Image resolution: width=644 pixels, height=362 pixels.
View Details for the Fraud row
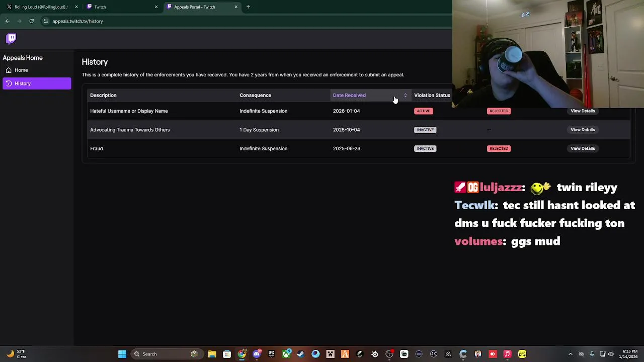[583, 148]
